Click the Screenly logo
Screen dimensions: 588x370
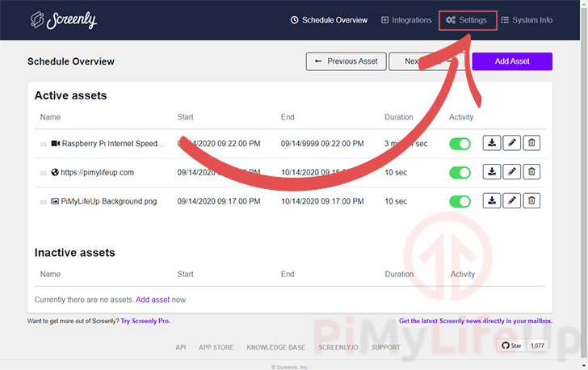(x=64, y=20)
